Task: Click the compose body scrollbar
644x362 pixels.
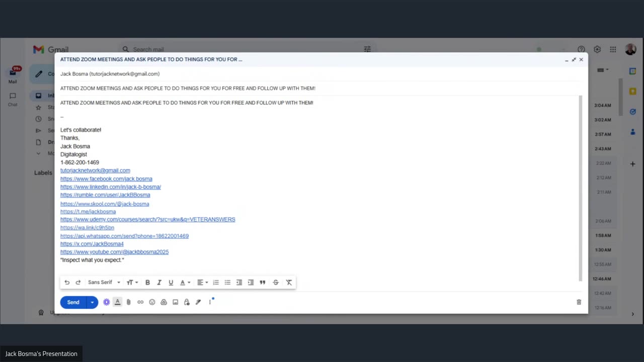Action: click(580, 189)
